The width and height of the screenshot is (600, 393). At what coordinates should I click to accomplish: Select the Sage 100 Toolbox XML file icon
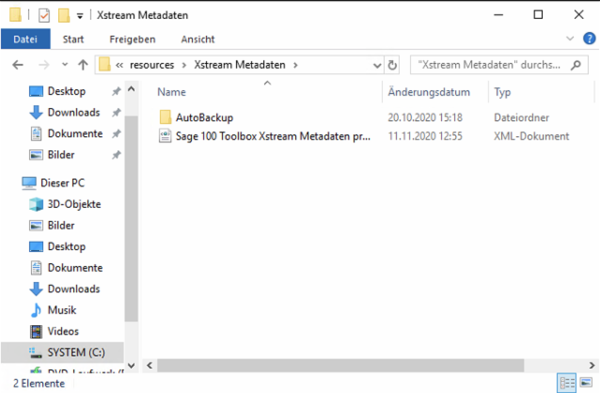pos(165,136)
